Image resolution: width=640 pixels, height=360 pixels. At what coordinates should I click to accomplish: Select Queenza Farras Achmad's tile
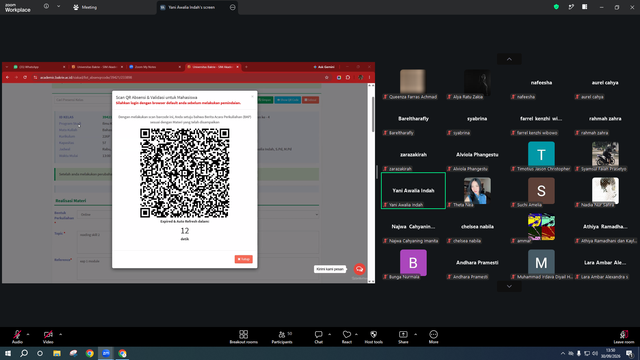(x=413, y=83)
